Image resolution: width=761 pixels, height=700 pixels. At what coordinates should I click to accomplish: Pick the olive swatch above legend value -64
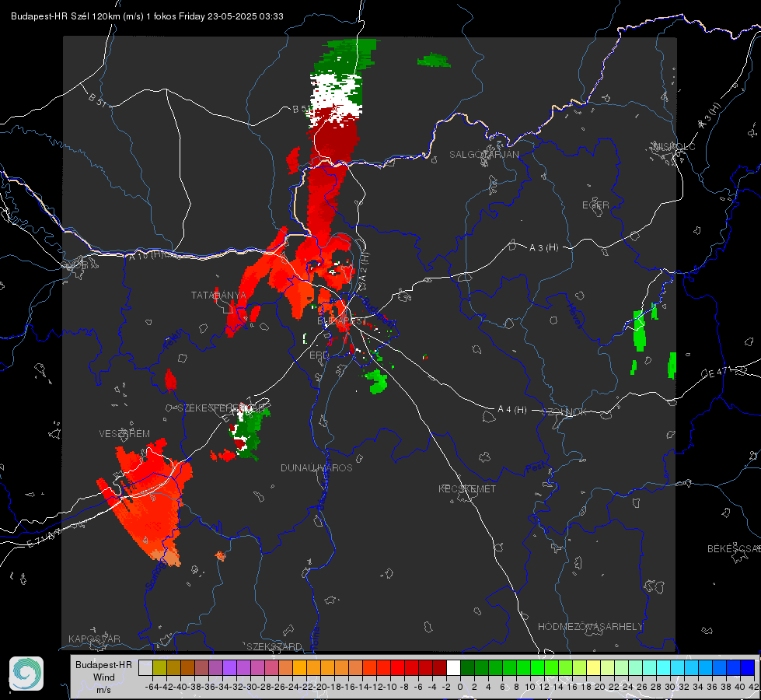click(x=159, y=667)
